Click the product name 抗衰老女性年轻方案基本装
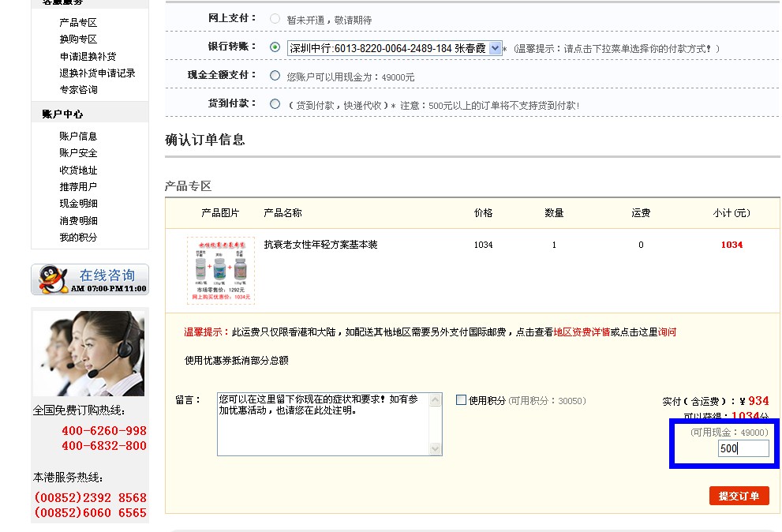Image resolution: width=782 pixels, height=532 pixels. 320,245
